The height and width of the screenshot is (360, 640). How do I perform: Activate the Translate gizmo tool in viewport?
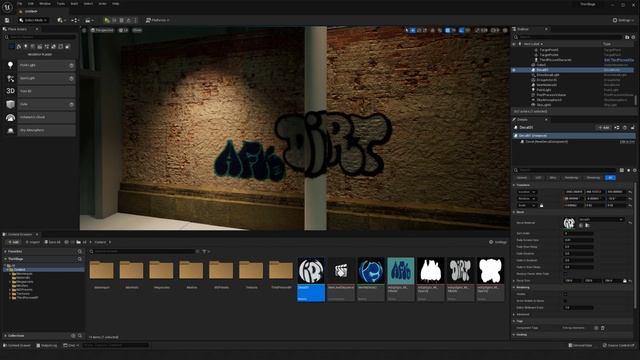(x=413, y=30)
